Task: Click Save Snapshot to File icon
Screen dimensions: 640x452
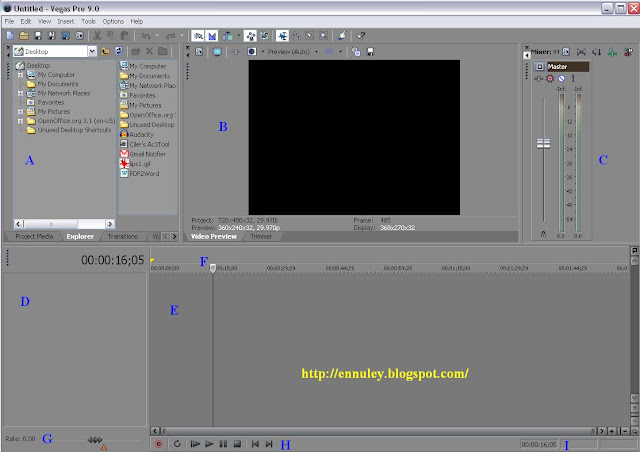Action: (x=370, y=52)
